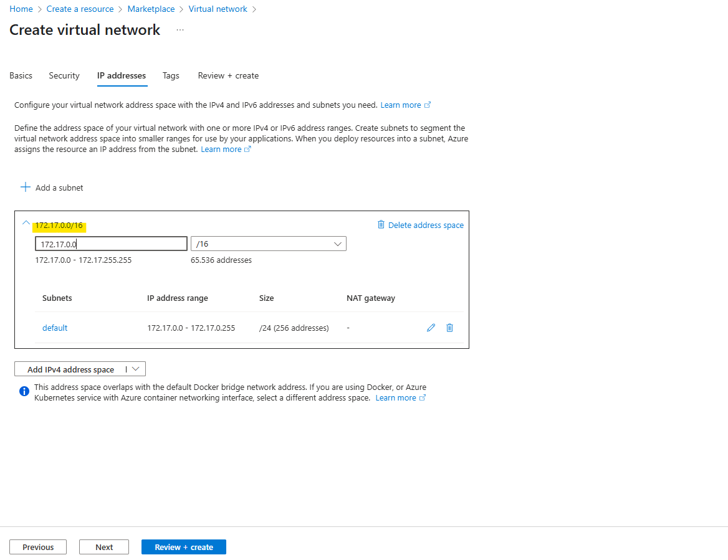The image size is (728, 560).
Task: Click the blue Review + create button
Action: (x=184, y=547)
